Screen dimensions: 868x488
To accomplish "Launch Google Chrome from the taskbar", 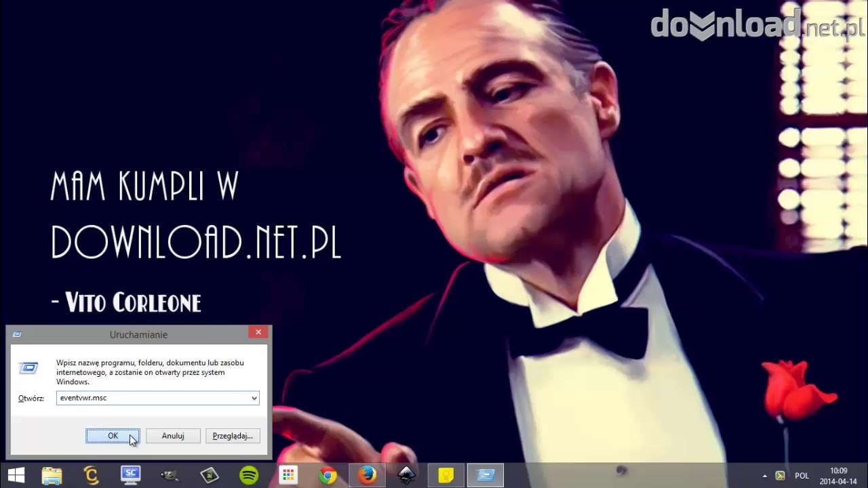I will (328, 475).
